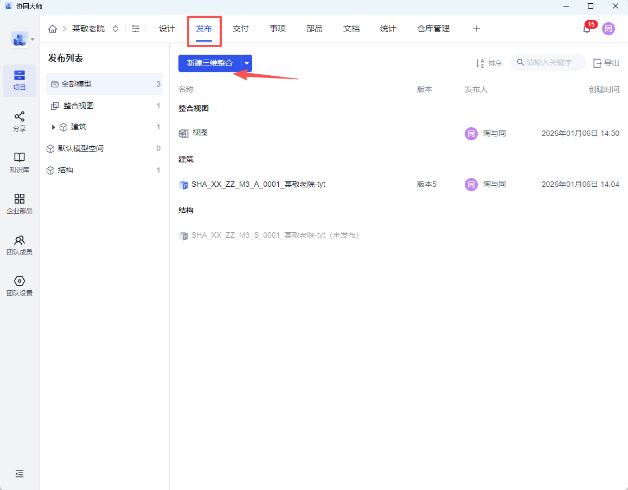The width and height of the screenshot is (628, 490).
Task: Click the notification bell with red badge
Action: click(x=587, y=29)
